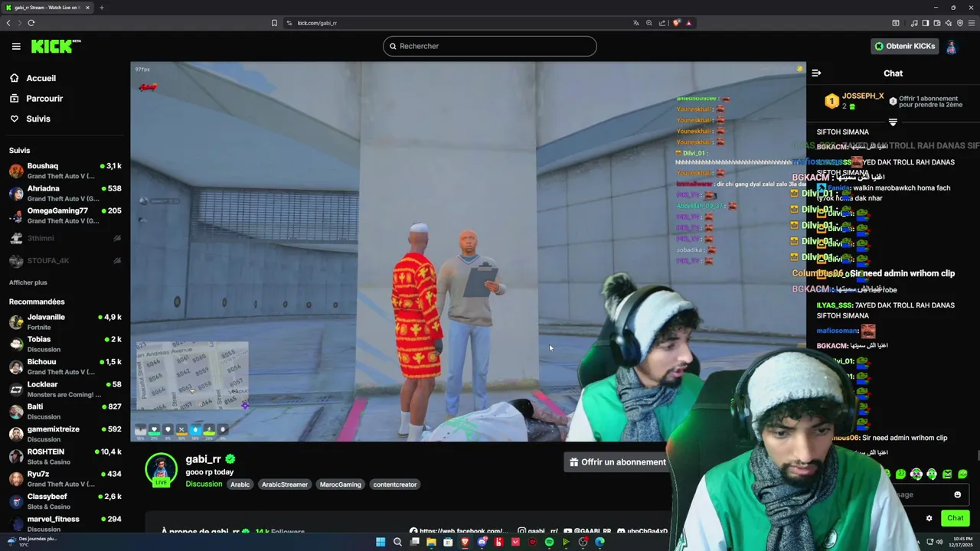Open the share page icon
980x551 pixels.
(662, 23)
